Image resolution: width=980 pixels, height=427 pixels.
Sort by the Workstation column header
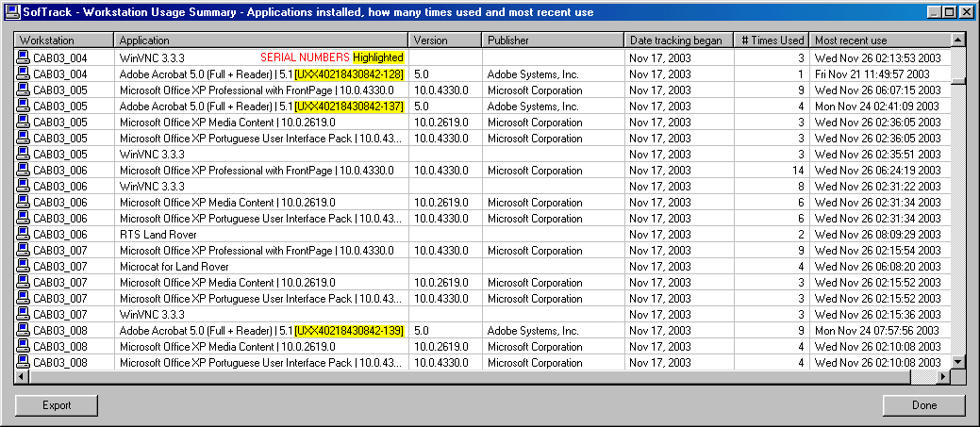click(64, 41)
